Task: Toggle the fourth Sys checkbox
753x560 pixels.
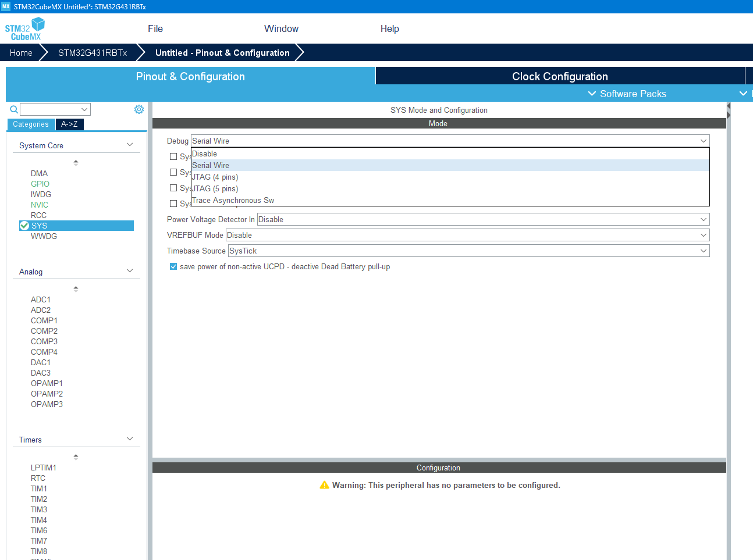Action: (173, 204)
